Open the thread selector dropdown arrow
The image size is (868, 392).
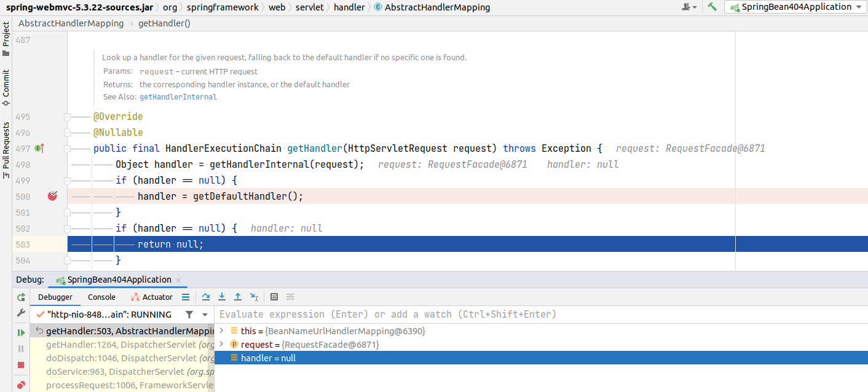tap(203, 314)
